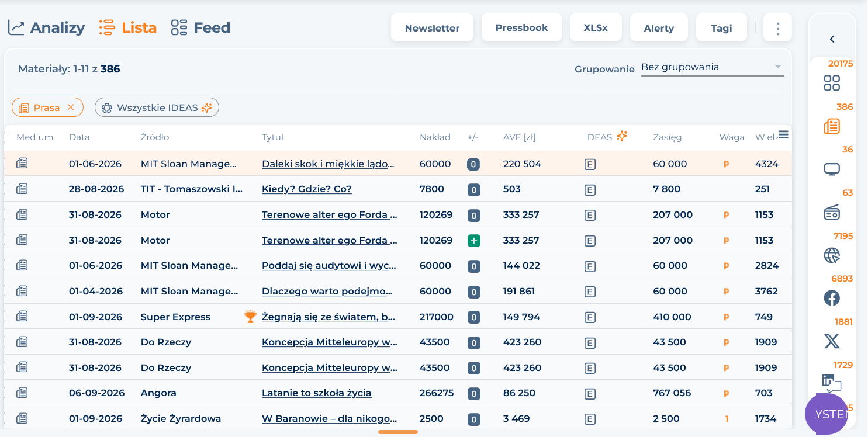Switch to the Feed view
868x437 pixels.
pos(200,27)
